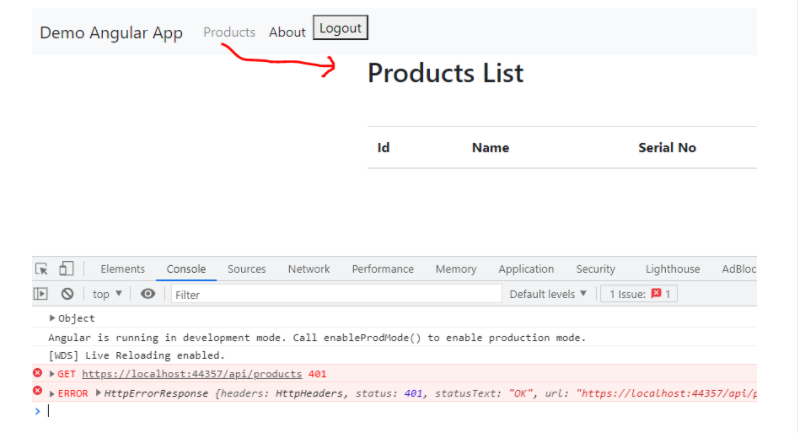Click the eye live expression icon

click(148, 294)
